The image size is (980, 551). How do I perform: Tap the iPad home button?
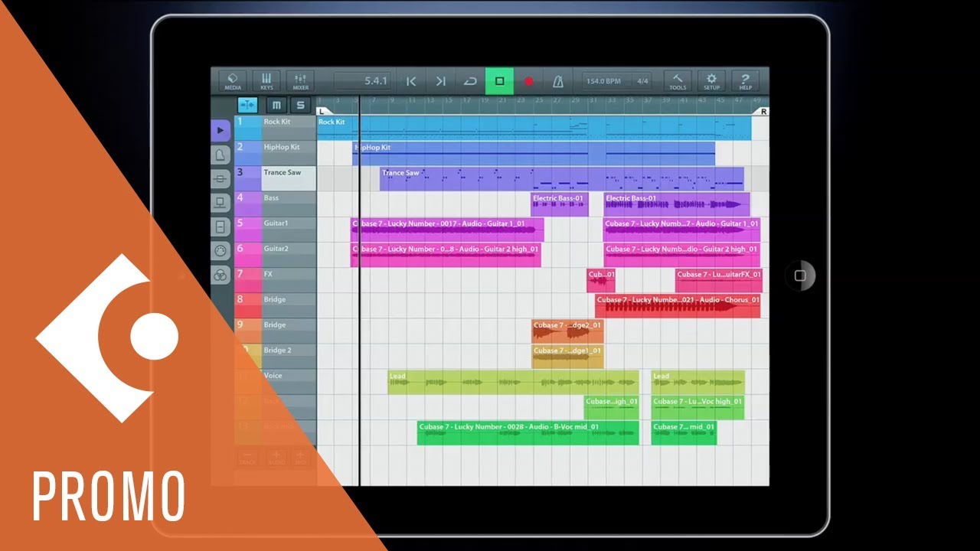pyautogui.click(x=800, y=275)
